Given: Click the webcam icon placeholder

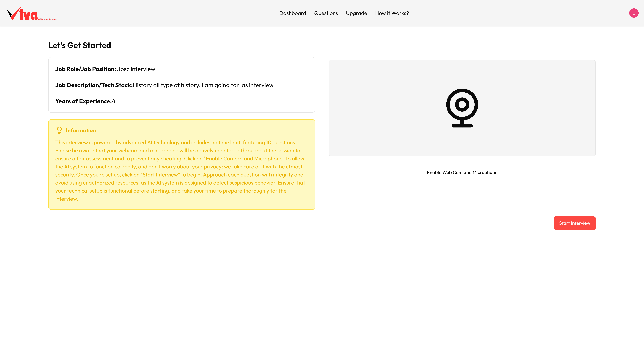Looking at the screenshot, I should [462, 108].
